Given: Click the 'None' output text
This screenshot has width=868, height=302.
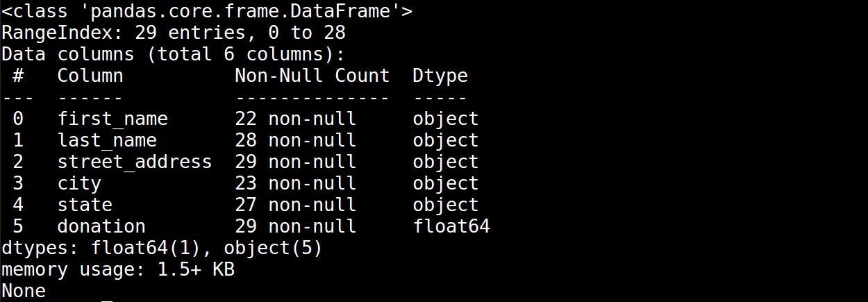Looking at the screenshot, I should pyautogui.click(x=24, y=291).
